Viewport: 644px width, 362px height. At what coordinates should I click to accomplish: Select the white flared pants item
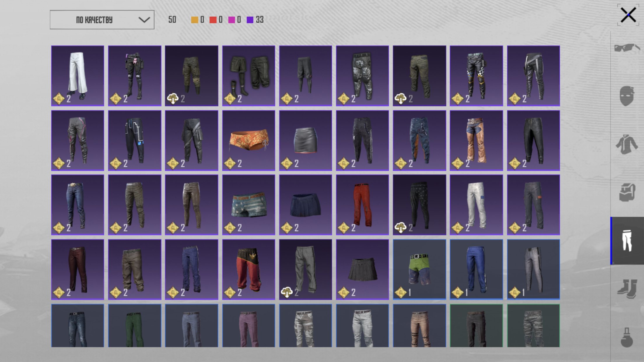point(78,76)
